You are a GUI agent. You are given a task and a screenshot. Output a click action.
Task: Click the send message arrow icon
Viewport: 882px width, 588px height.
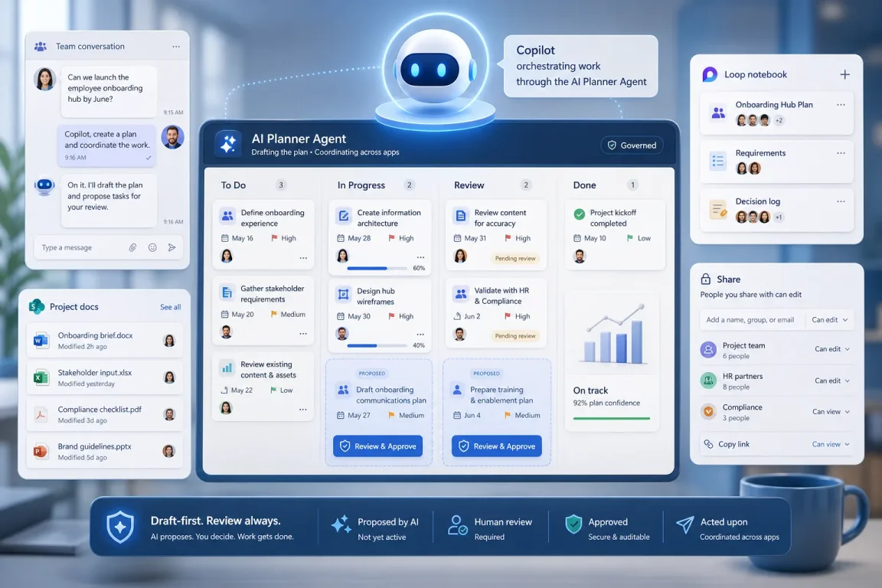[172, 247]
